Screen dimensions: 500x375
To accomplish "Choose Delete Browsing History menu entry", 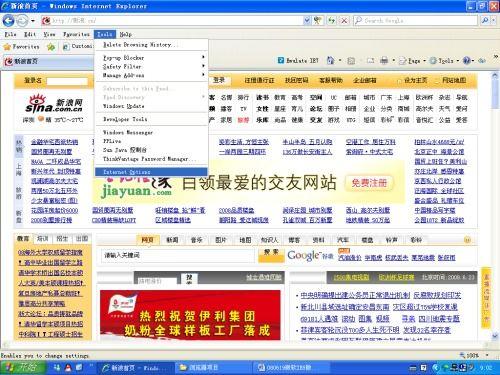I will (151, 45).
